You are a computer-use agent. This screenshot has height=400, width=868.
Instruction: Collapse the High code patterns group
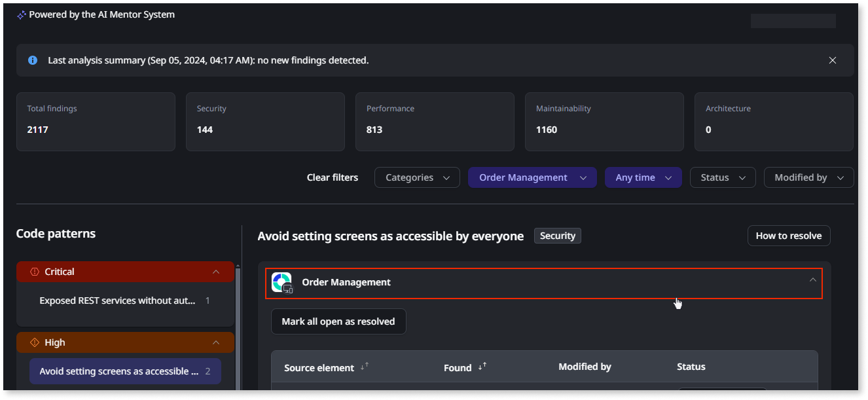tap(216, 342)
